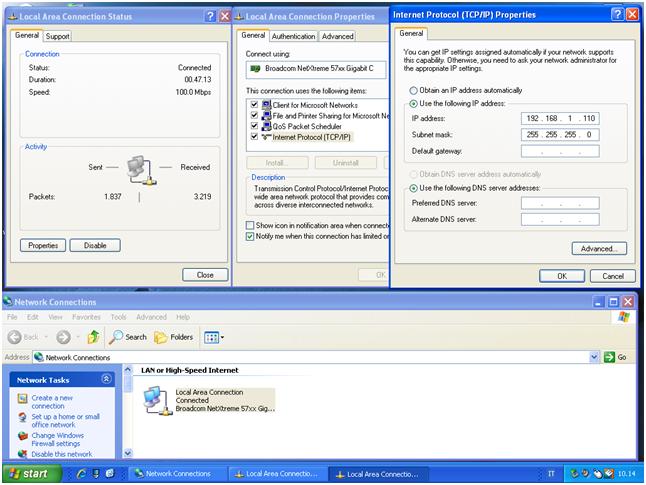The width and height of the screenshot is (646, 485).
Task: Click Advanced... button in TCP/IP Properties
Action: 599,248
